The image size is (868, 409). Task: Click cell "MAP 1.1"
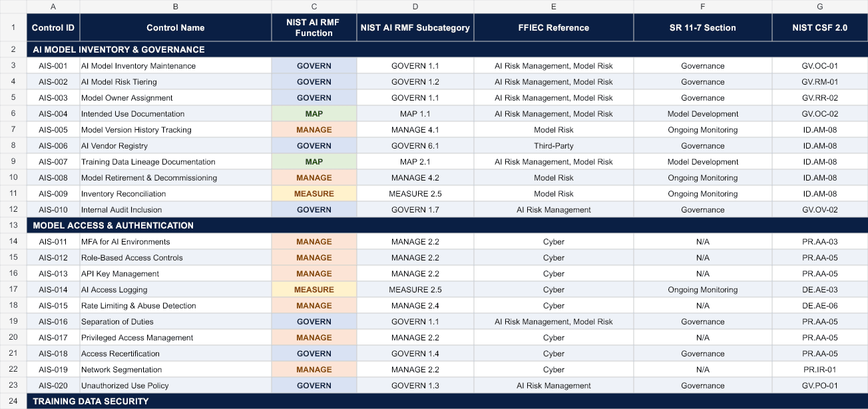click(x=415, y=113)
